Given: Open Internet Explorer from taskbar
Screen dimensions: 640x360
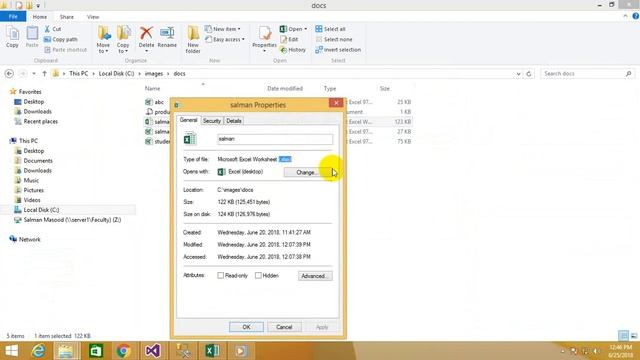Looking at the screenshot, I should click(39, 351).
